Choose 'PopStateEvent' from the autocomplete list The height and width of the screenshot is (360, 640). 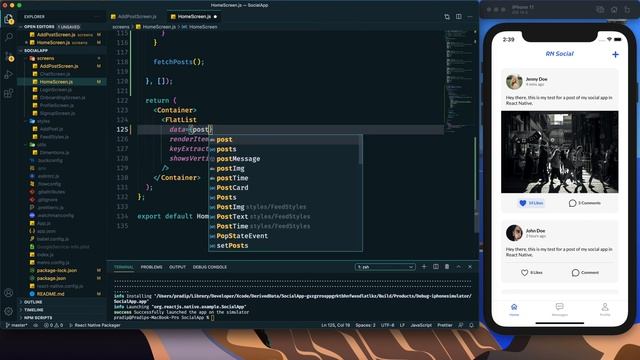click(284, 236)
